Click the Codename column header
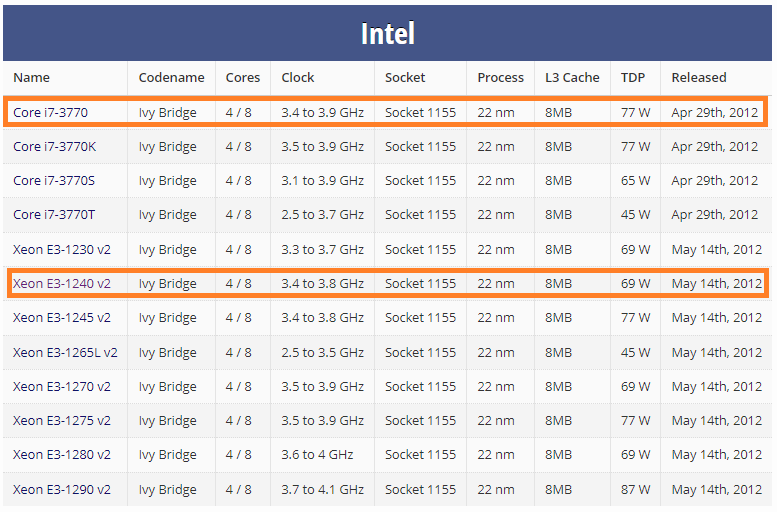 pos(172,78)
